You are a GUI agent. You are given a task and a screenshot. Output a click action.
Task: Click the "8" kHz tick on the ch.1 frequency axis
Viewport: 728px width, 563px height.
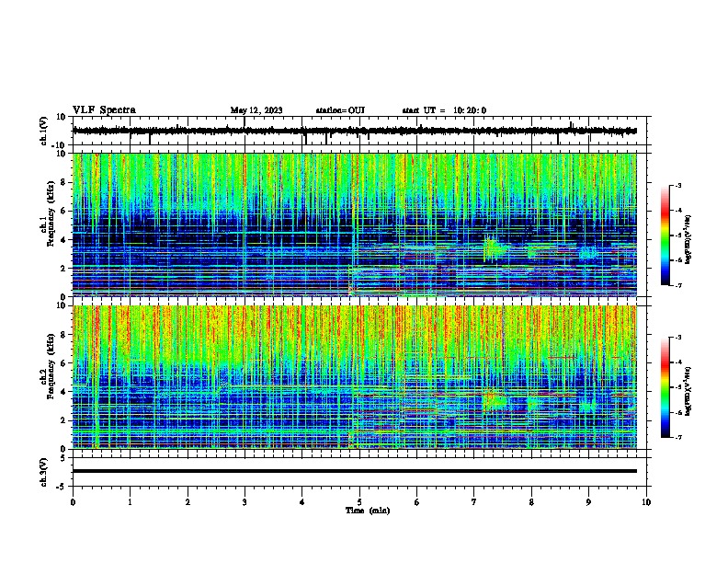pyautogui.click(x=64, y=182)
